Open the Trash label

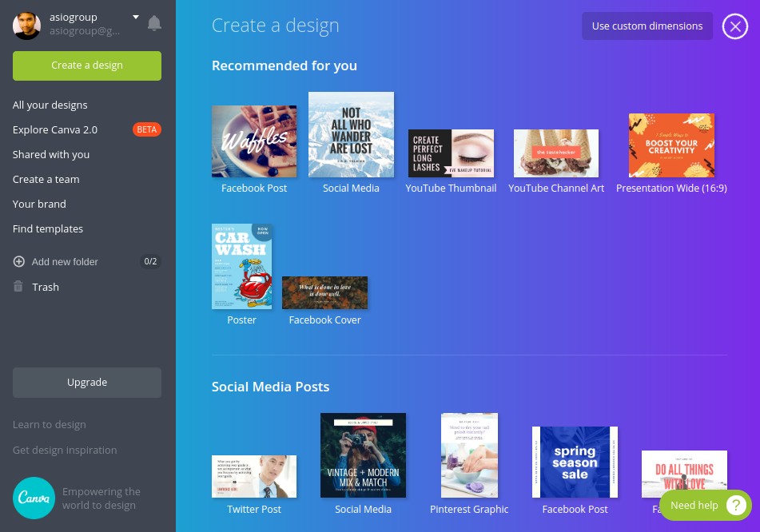coord(46,287)
